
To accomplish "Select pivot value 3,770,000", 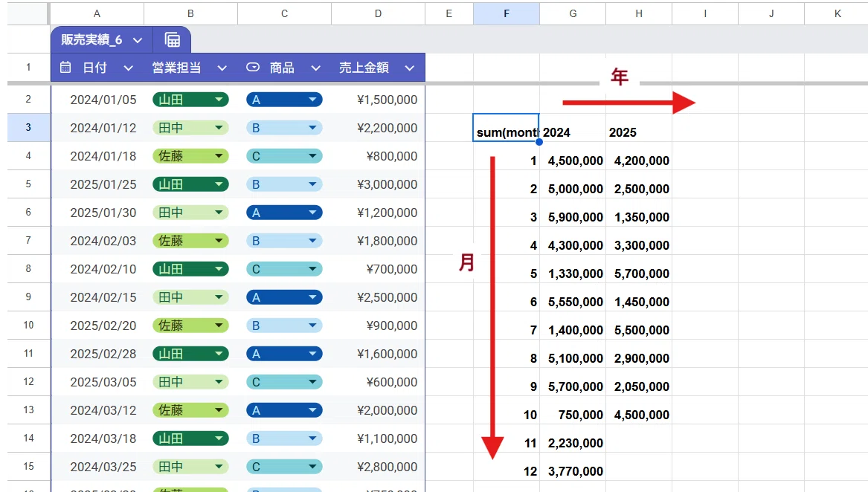I will (573, 471).
